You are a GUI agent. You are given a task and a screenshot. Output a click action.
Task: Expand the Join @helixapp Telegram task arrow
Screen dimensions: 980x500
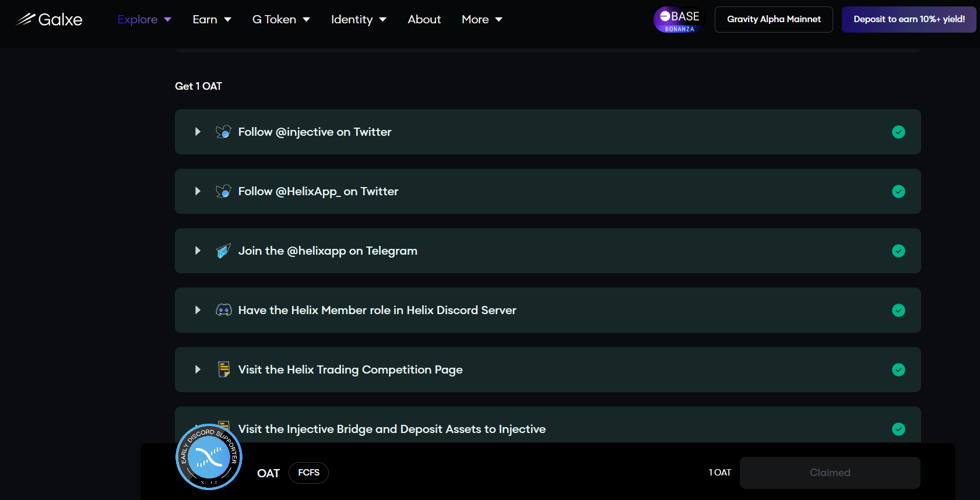pos(198,251)
